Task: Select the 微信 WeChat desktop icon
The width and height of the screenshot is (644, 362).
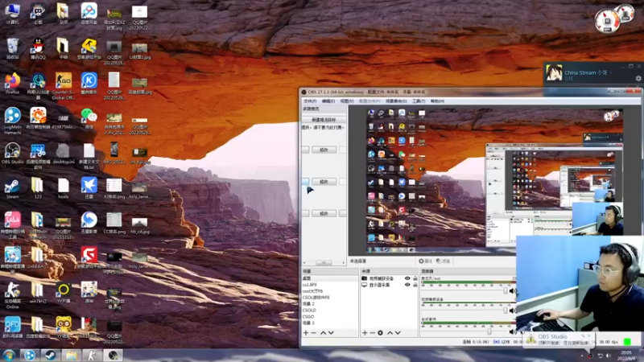Action: pos(89,118)
